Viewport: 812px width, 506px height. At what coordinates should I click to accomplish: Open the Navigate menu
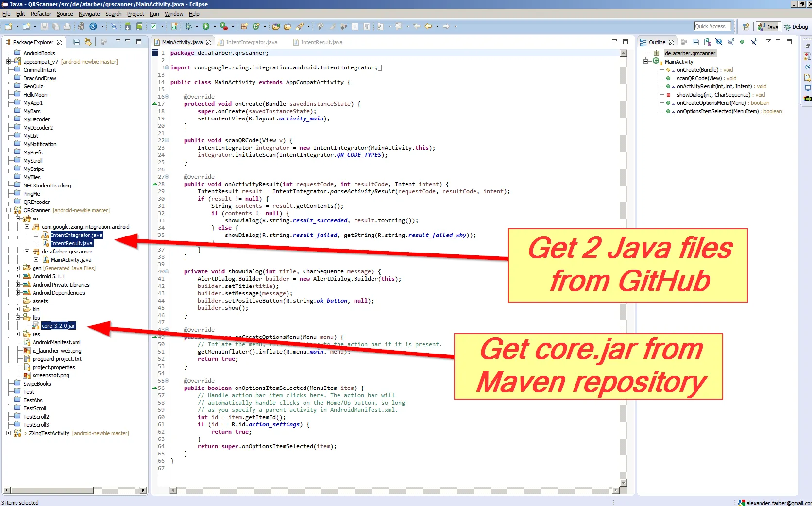89,14
